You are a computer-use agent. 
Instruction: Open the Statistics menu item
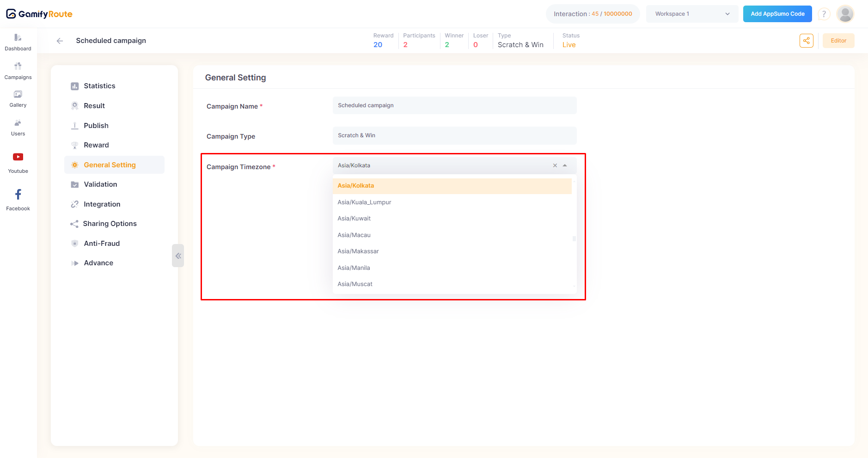pyautogui.click(x=99, y=86)
